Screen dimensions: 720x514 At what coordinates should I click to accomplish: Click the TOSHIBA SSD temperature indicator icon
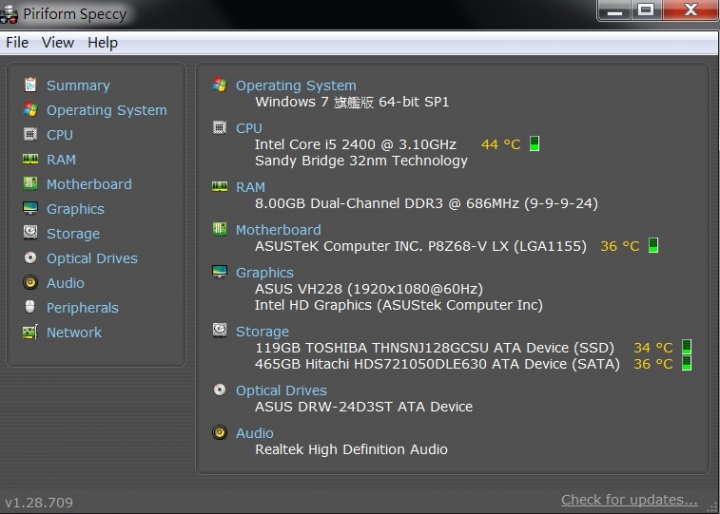686,347
